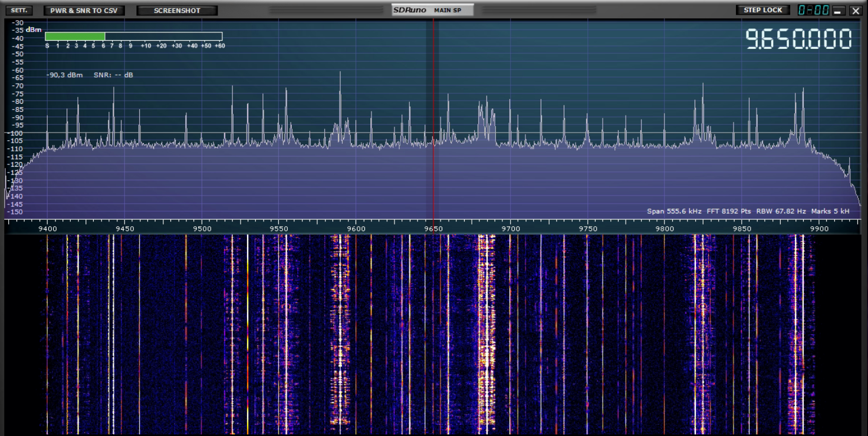Screen dimensions: 868x436
Task: Minimize the SDRuno Main SP window
Action: (837, 11)
